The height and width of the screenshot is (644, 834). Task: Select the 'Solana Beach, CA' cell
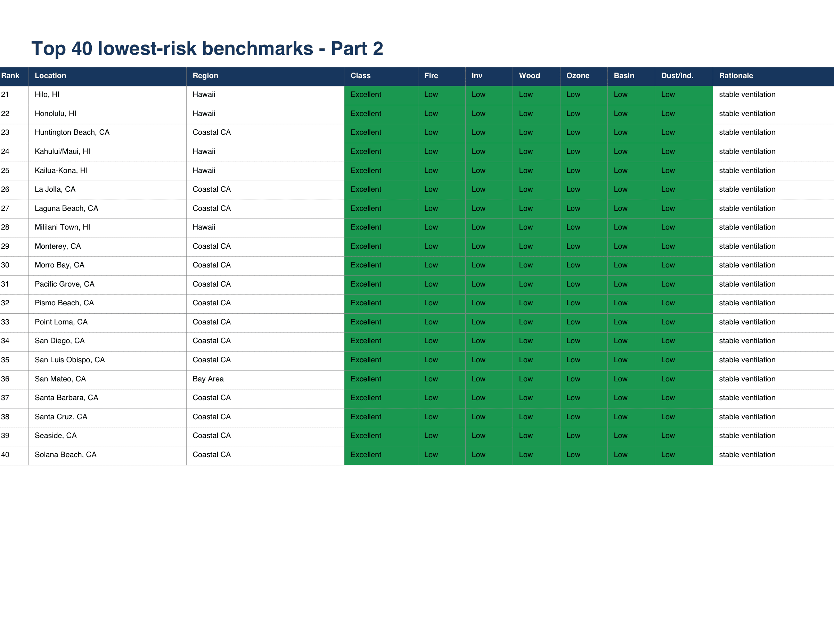[107, 455]
